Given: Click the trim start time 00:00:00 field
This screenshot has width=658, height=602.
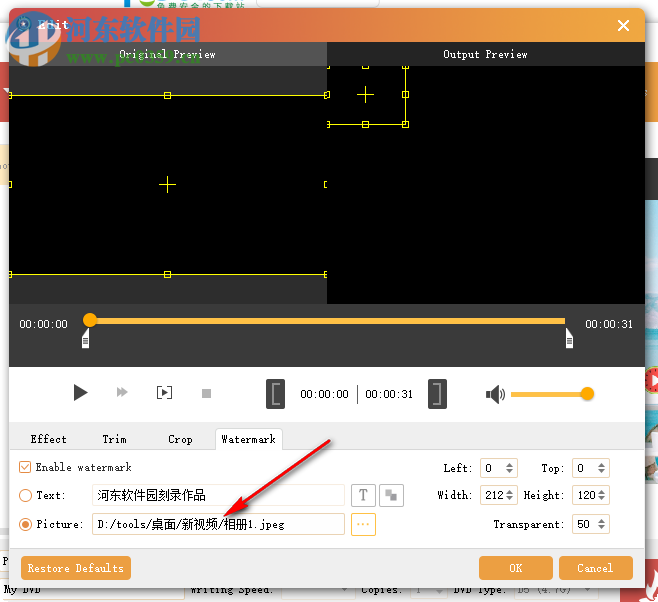Looking at the screenshot, I should click(x=324, y=394).
